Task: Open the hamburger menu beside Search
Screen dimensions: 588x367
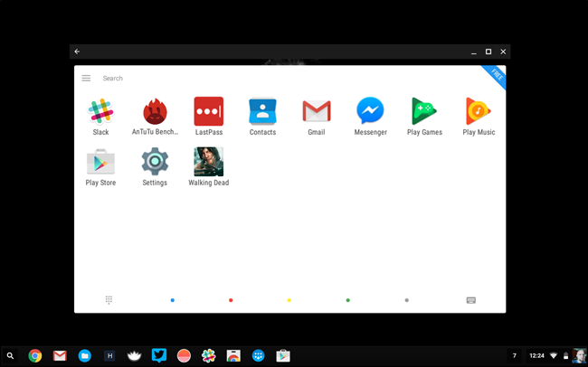Action: pos(86,78)
